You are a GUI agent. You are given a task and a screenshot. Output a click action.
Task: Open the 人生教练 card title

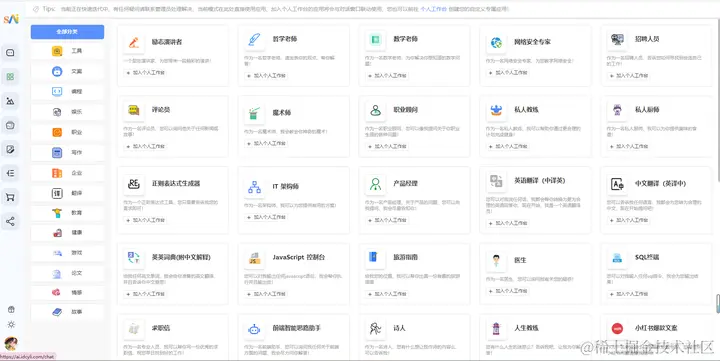coord(526,328)
